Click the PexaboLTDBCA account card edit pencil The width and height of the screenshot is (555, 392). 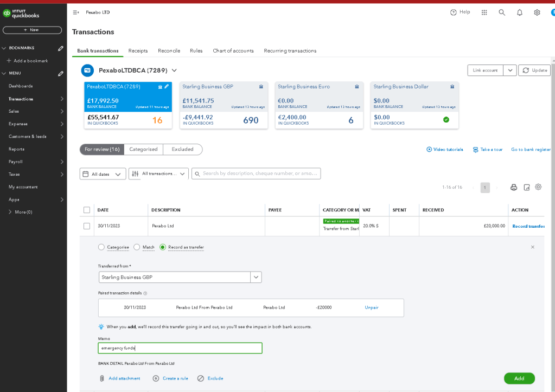(167, 86)
